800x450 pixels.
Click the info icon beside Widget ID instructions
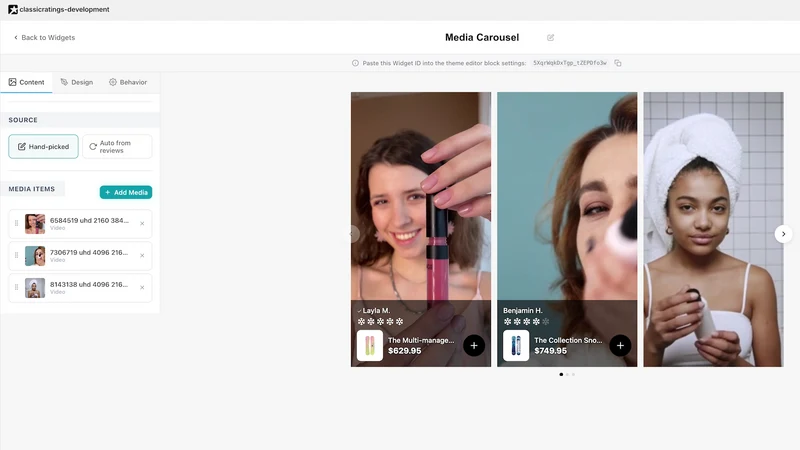355,63
